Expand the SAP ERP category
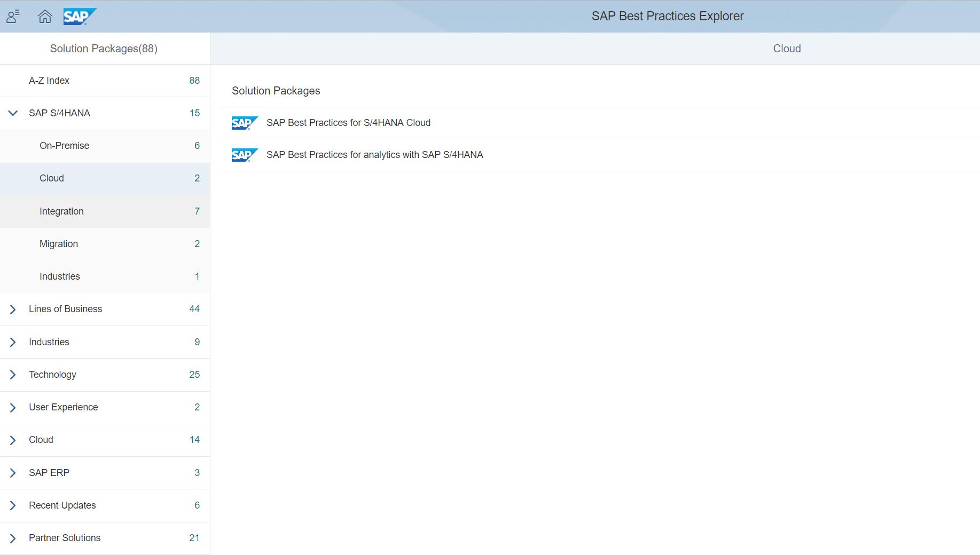Screen dimensions: 980x555 [x=13, y=473]
